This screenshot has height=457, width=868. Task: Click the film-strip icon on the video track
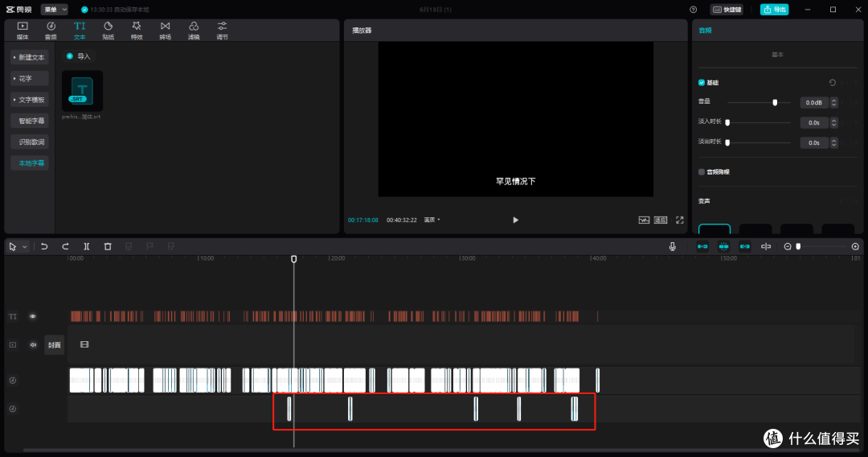click(x=84, y=344)
